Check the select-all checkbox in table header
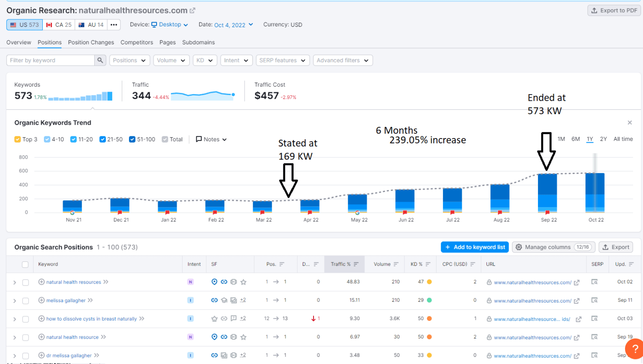Screen dimensions: 643x364 [25, 264]
